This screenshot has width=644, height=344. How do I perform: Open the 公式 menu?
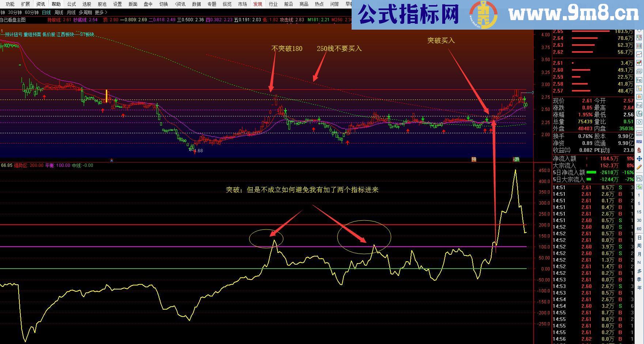pyautogui.click(x=71, y=4)
